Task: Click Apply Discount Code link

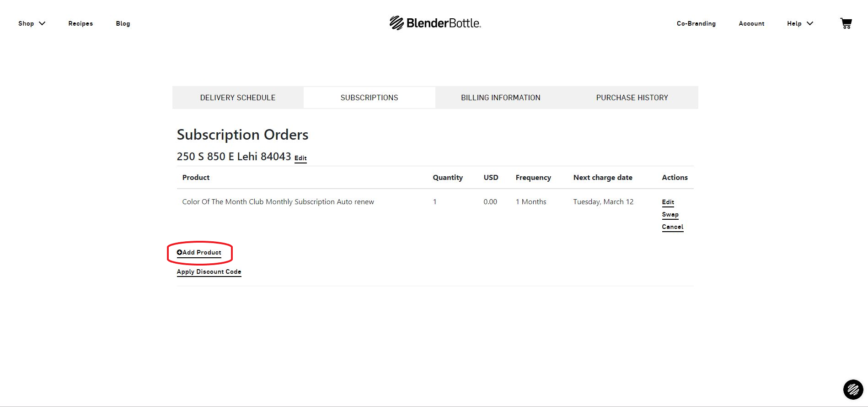Action: [209, 271]
